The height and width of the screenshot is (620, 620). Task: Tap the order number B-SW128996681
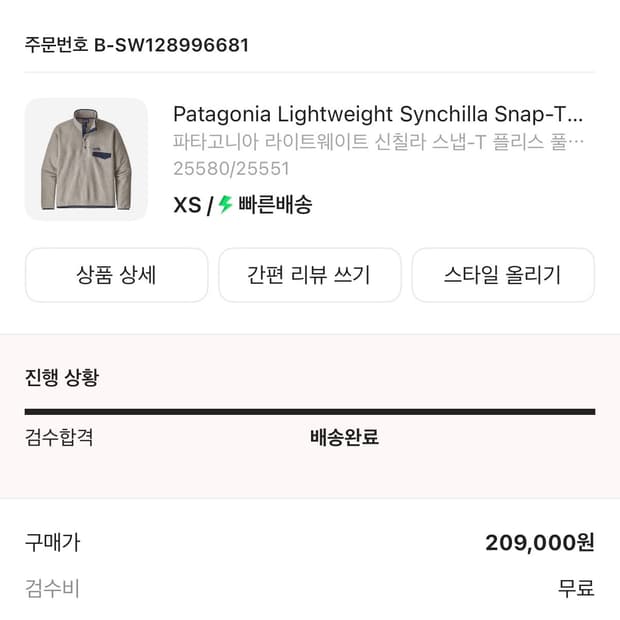pos(171,45)
